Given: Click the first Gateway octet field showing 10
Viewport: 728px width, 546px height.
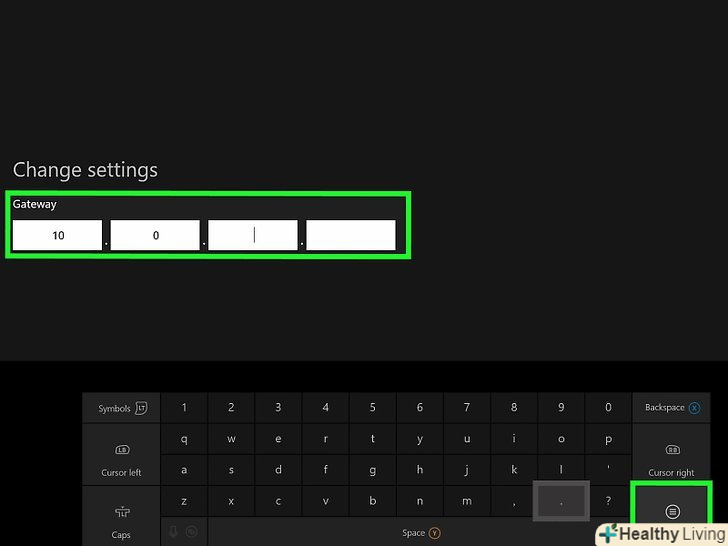Looking at the screenshot, I should (57, 235).
